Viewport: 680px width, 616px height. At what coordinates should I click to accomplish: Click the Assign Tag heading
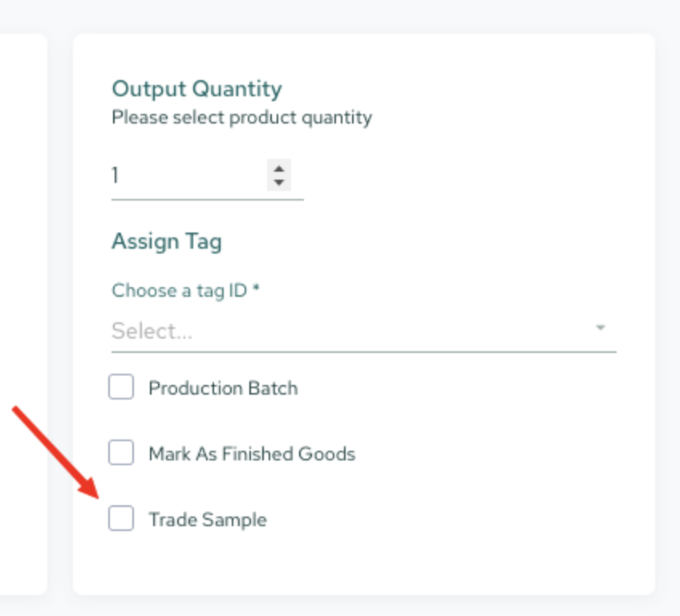(x=167, y=241)
